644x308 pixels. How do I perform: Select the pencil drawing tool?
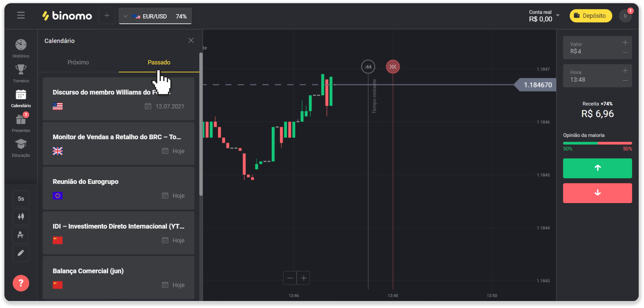pyautogui.click(x=21, y=253)
